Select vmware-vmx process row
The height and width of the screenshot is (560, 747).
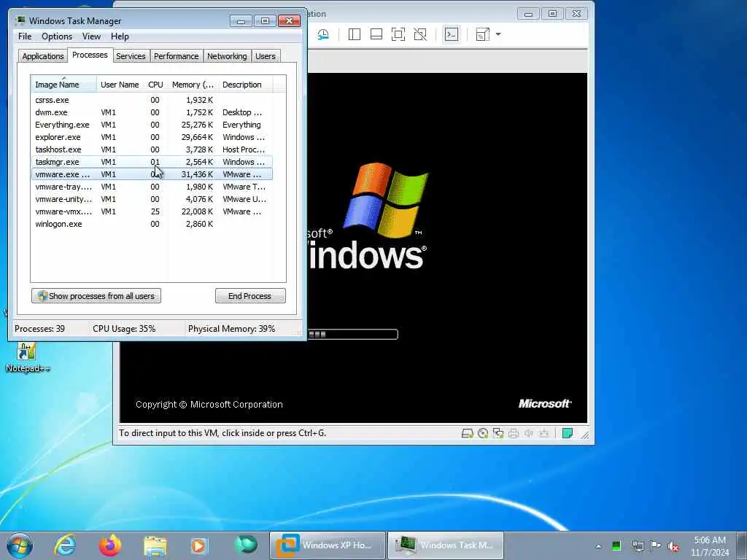coord(152,211)
